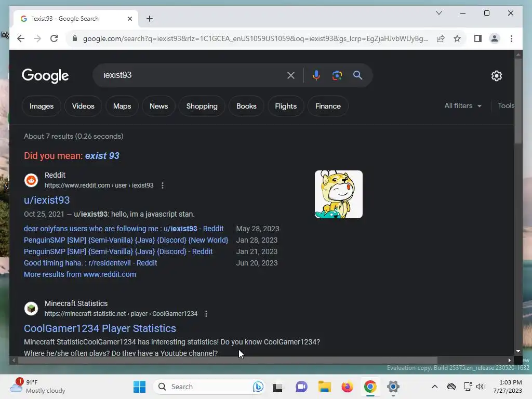Switch to Chrome in the taskbar
The width and height of the screenshot is (532, 399).
(x=370, y=387)
